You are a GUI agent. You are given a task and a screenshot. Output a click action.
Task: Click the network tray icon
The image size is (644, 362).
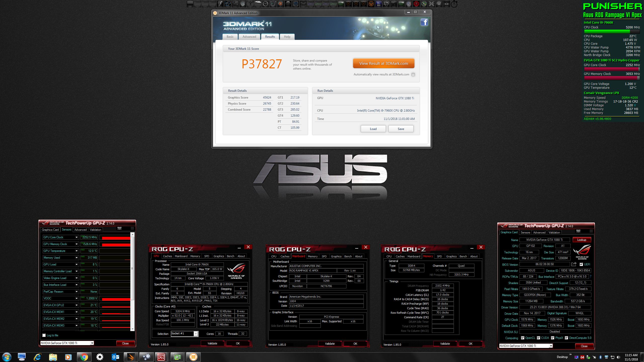613,357
